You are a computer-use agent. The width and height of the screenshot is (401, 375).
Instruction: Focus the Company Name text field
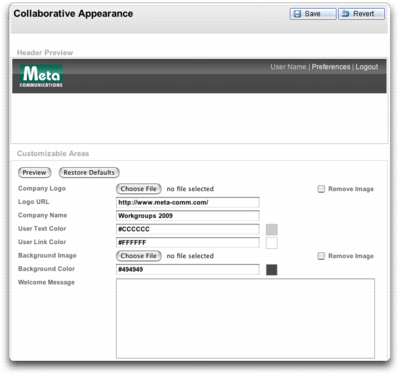188,216
